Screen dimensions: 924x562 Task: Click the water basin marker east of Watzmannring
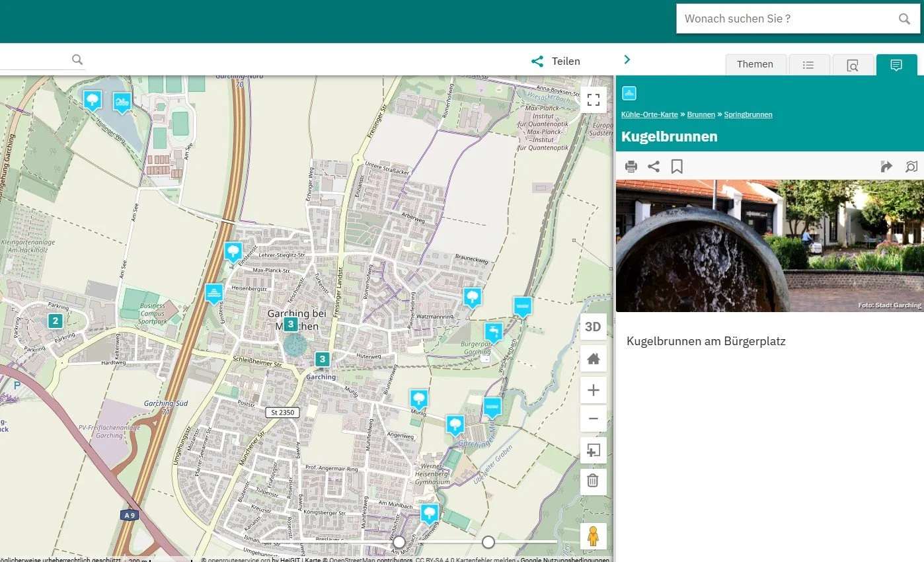click(523, 307)
